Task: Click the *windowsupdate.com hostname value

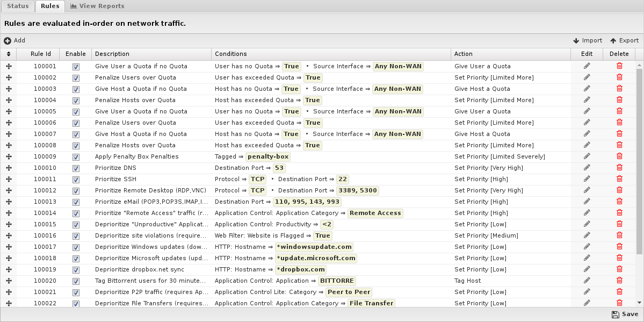Action: point(314,247)
